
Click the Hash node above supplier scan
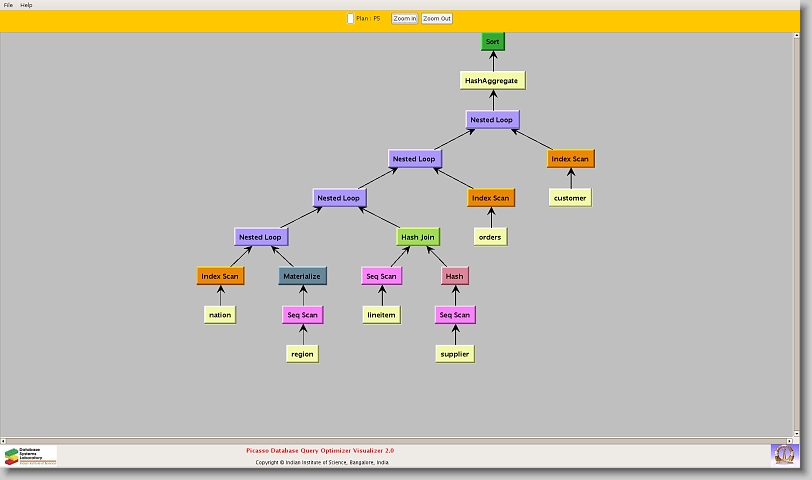(454, 276)
